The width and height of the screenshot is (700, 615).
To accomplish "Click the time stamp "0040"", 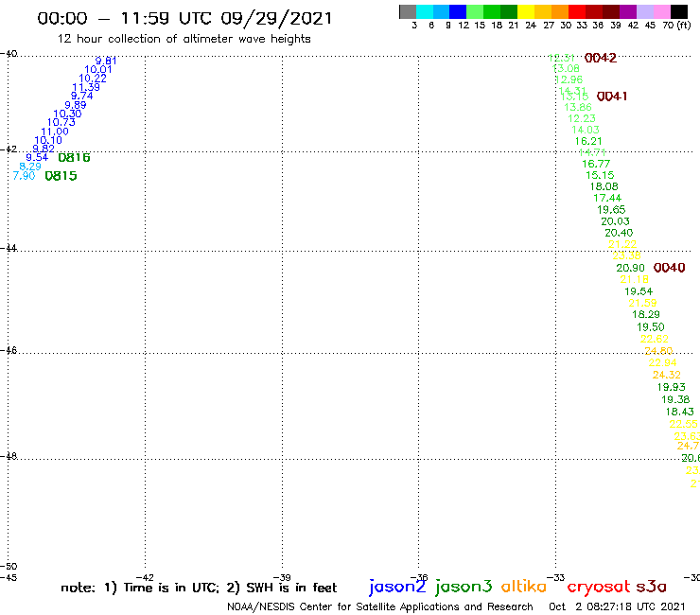I will [x=669, y=268].
